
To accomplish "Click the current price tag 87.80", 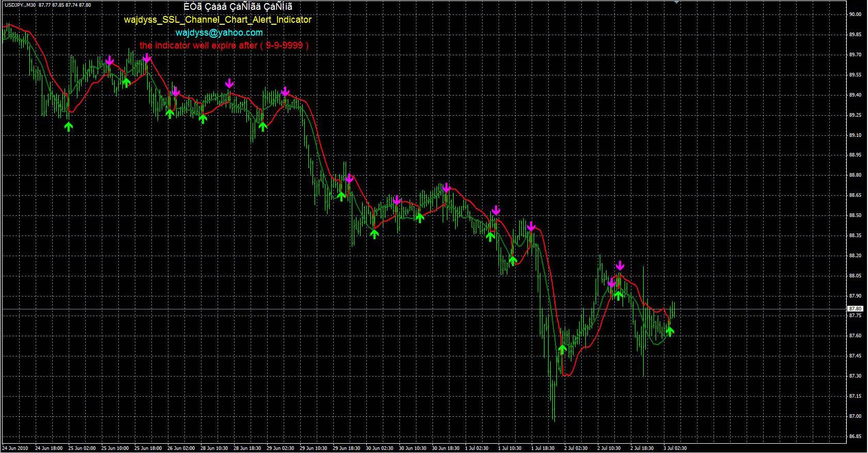I will click(x=855, y=309).
